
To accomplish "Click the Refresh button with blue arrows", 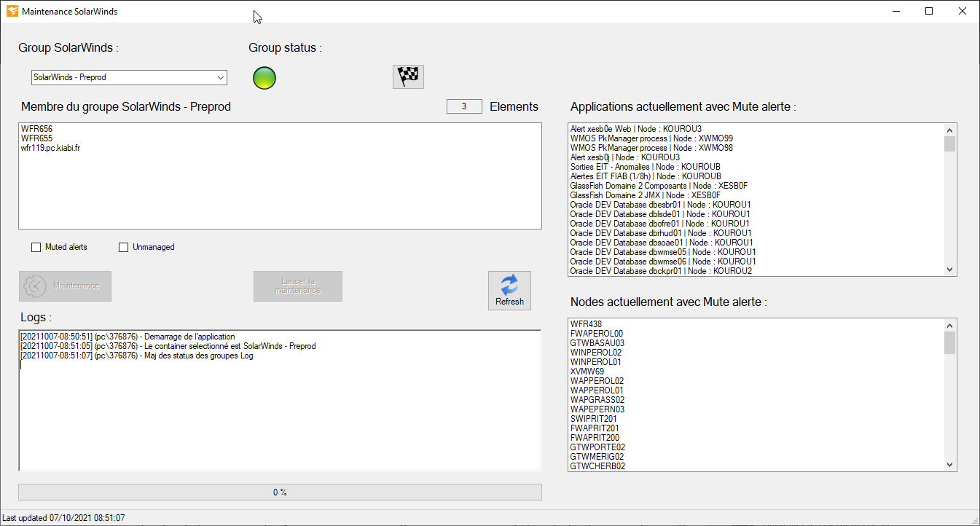I will tap(509, 291).
